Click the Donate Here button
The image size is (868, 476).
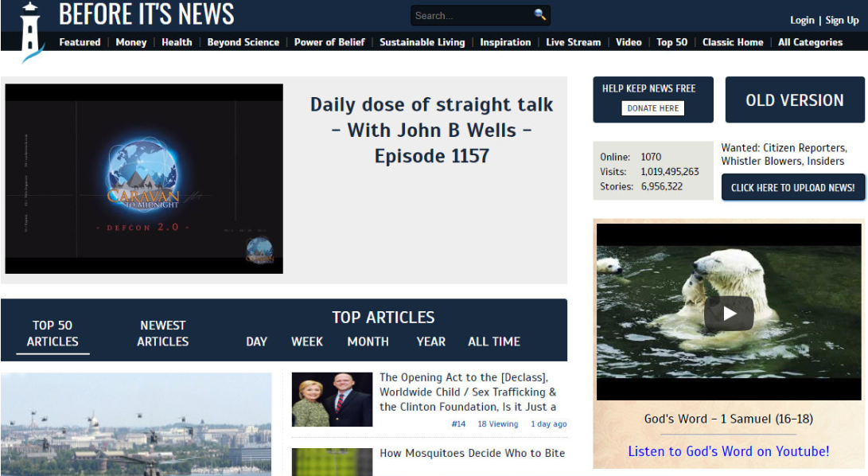click(652, 108)
